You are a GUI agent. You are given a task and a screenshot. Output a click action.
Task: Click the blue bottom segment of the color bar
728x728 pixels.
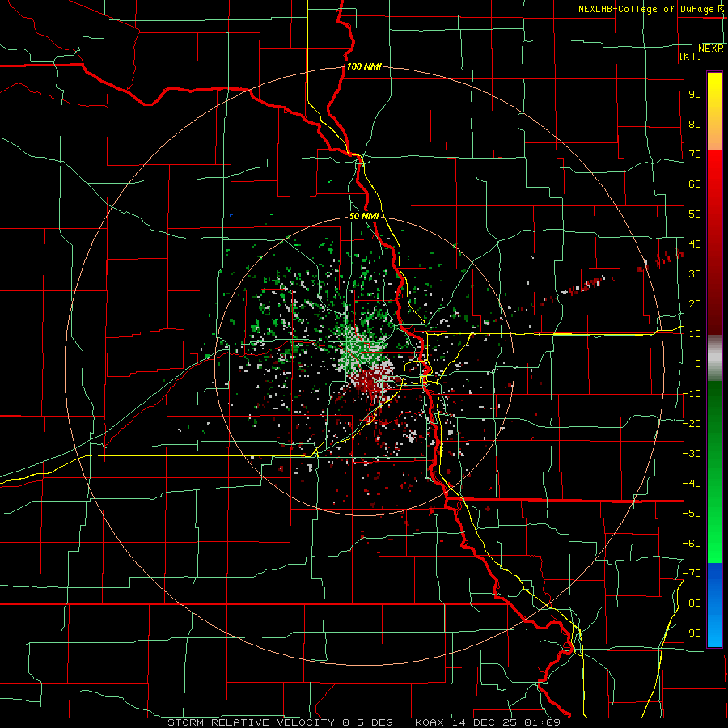coord(714,604)
